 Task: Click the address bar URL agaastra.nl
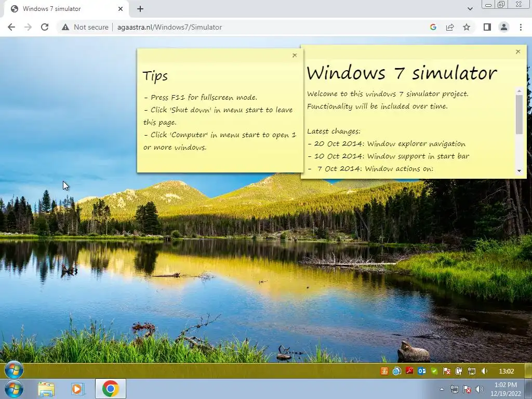coord(170,27)
